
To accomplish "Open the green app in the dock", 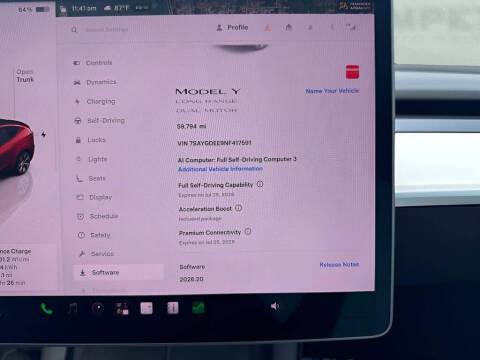I will (198, 308).
